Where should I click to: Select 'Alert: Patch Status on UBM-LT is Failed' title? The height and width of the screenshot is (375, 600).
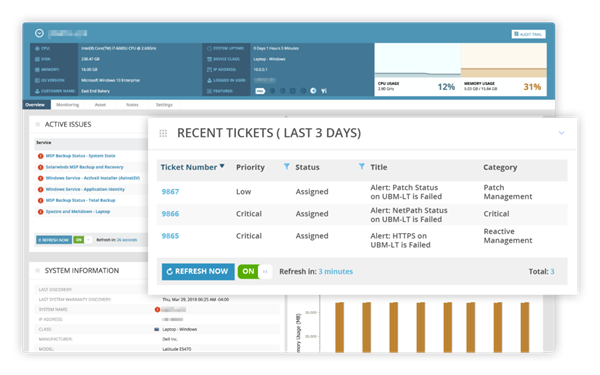click(x=406, y=192)
